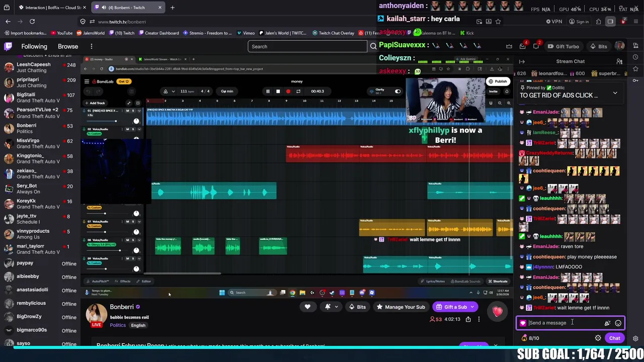644x362 pixels.
Task: Open the Editor panel tab
Action: tap(144, 282)
